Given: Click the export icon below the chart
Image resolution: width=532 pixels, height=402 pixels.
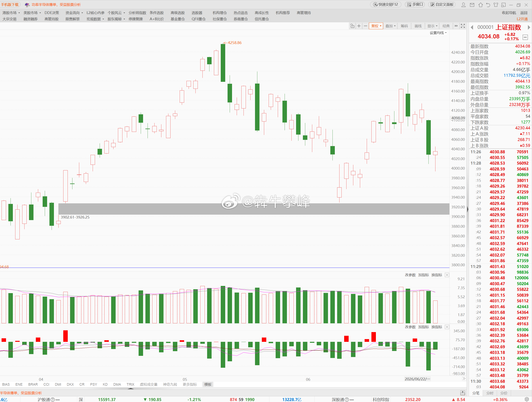Looking at the screenshot, I should 463,393.
